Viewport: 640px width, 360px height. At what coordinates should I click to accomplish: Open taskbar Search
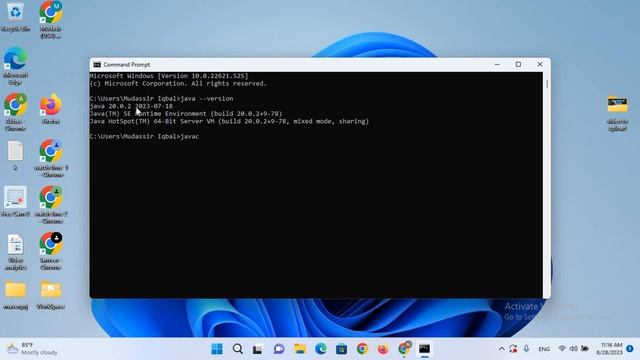pyautogui.click(x=238, y=349)
